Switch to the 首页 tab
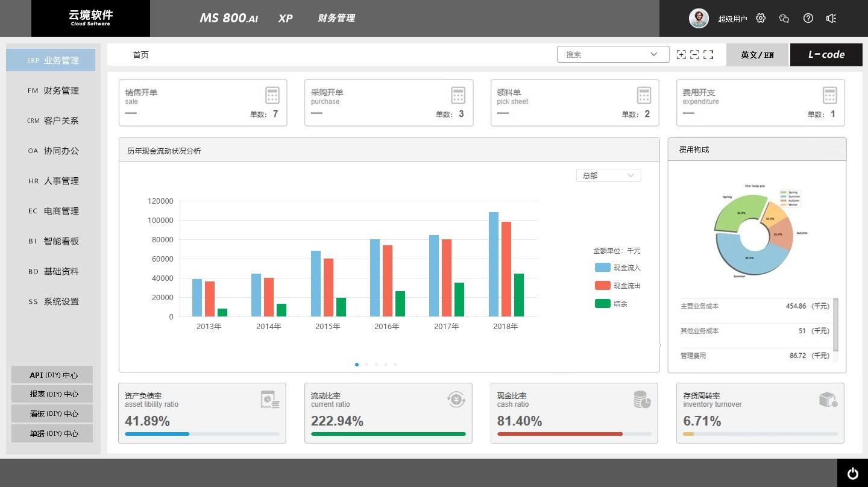Viewport: 868px width, 487px height. click(x=140, y=55)
